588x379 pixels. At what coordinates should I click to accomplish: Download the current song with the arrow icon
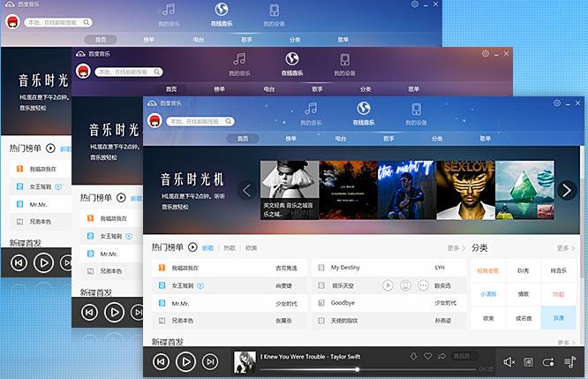413,356
